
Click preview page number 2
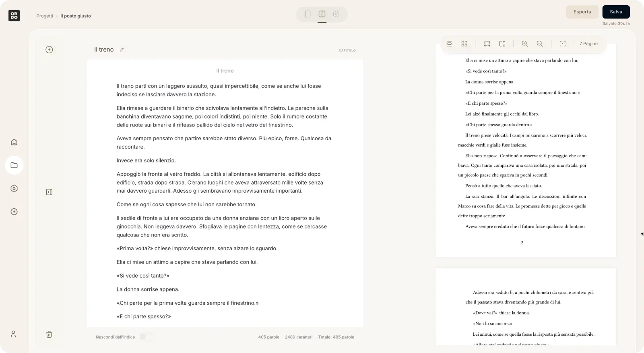(x=522, y=243)
